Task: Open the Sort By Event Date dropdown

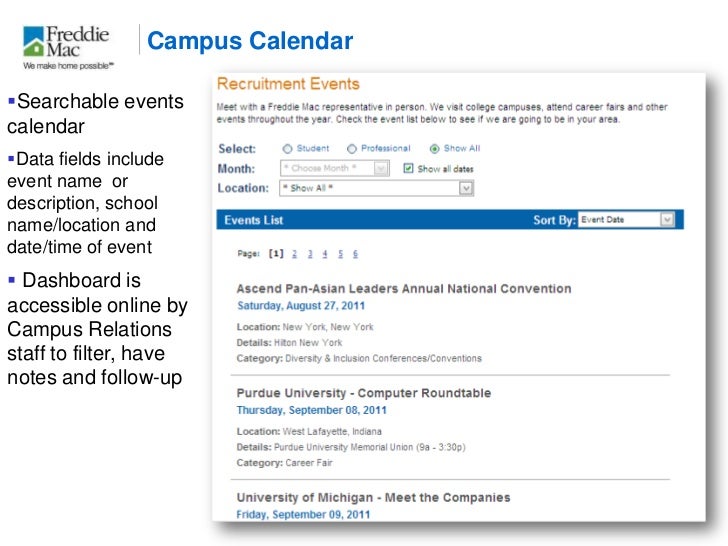Action: (x=626, y=220)
